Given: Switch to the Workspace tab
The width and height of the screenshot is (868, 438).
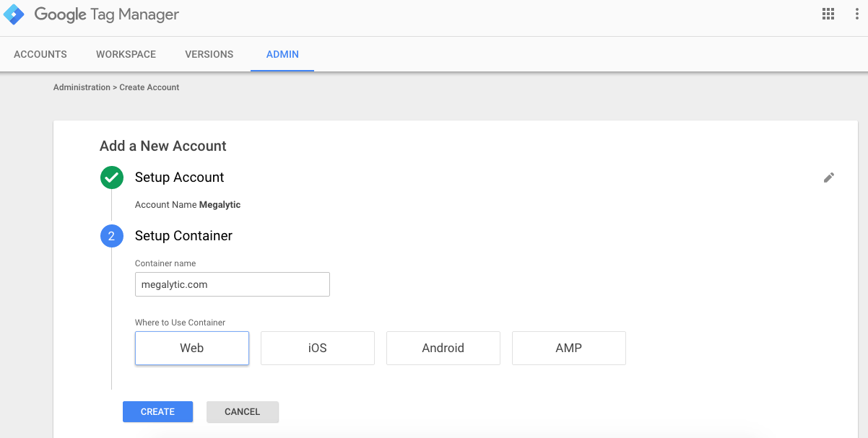Looking at the screenshot, I should pyautogui.click(x=126, y=54).
